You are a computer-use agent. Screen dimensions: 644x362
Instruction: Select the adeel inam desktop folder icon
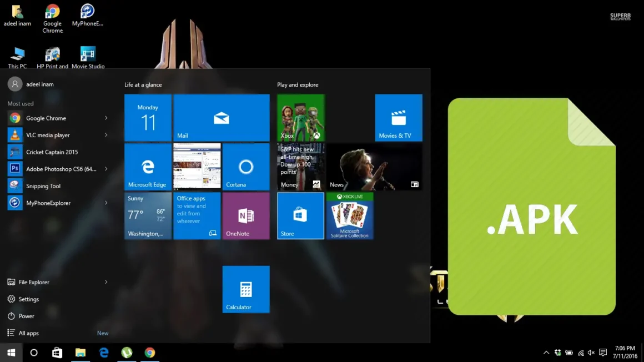click(17, 16)
